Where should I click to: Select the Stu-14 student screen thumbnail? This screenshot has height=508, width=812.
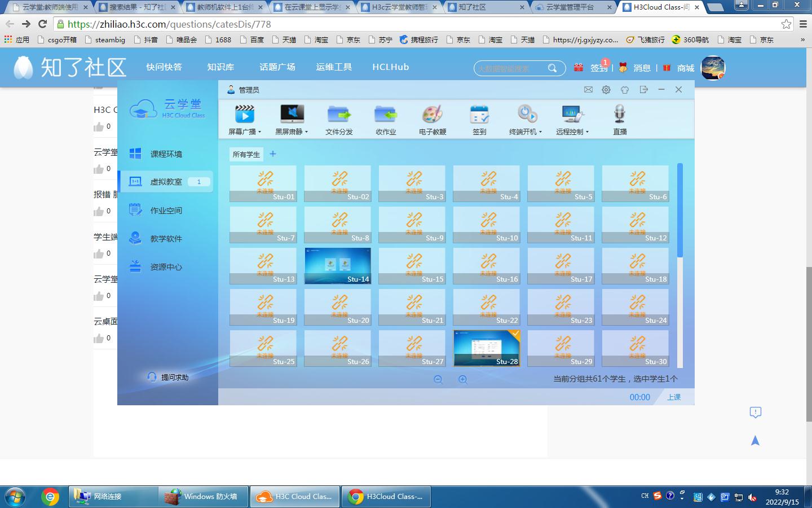point(337,265)
